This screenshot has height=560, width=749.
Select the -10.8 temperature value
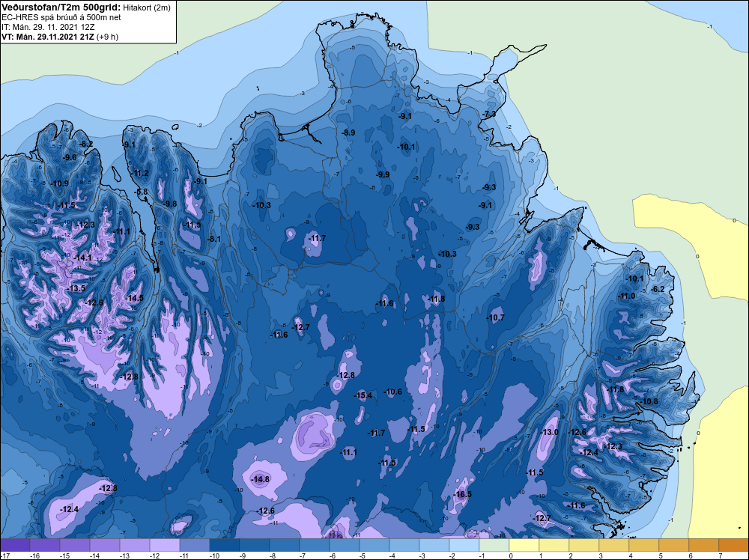tap(648, 401)
